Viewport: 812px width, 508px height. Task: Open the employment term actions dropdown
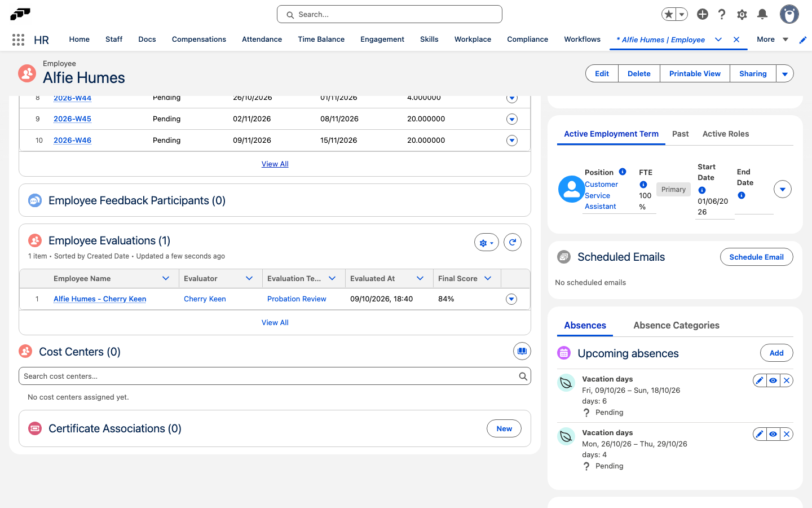[783, 189]
